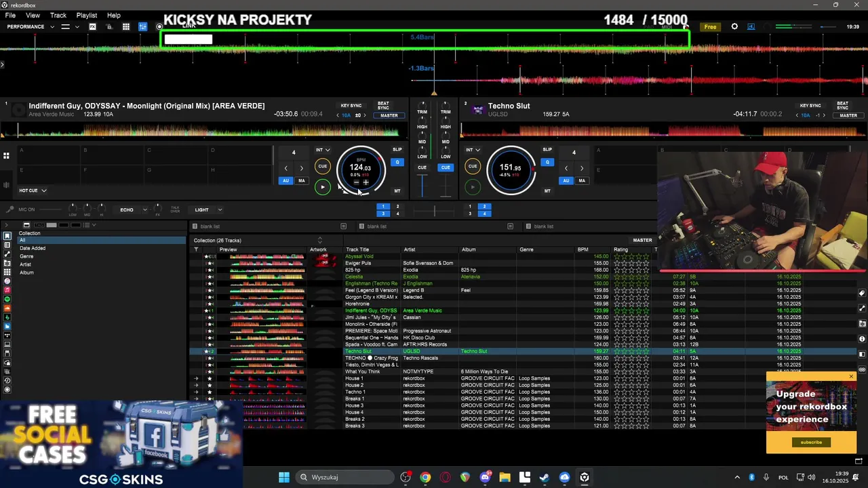Click CUE button on deck 2
Image resolution: width=868 pixels, height=488 pixels.
[x=473, y=166]
